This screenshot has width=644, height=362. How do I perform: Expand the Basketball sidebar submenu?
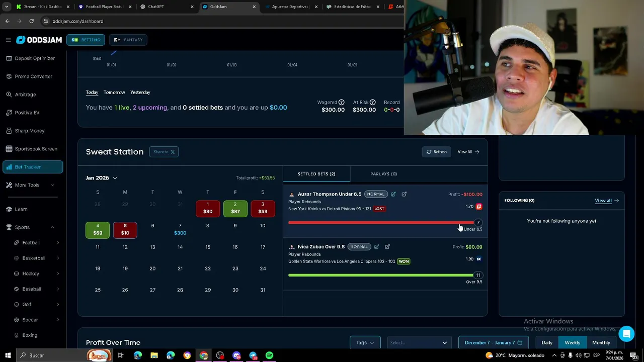pos(58,258)
